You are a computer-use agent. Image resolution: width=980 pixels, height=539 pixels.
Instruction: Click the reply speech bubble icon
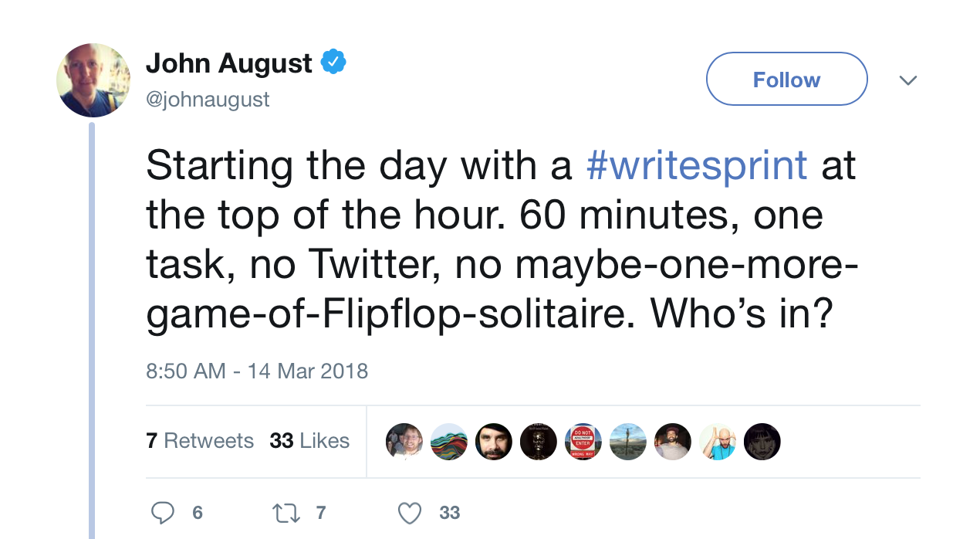coord(163,513)
